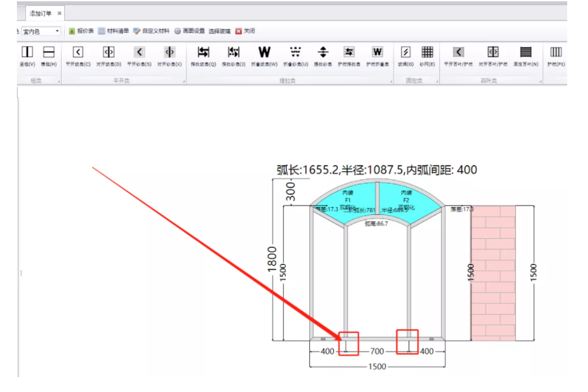Viewport: 588px width, 392px height.
Task: Expand the 百叶类 group launcher
Action: (x=540, y=82)
